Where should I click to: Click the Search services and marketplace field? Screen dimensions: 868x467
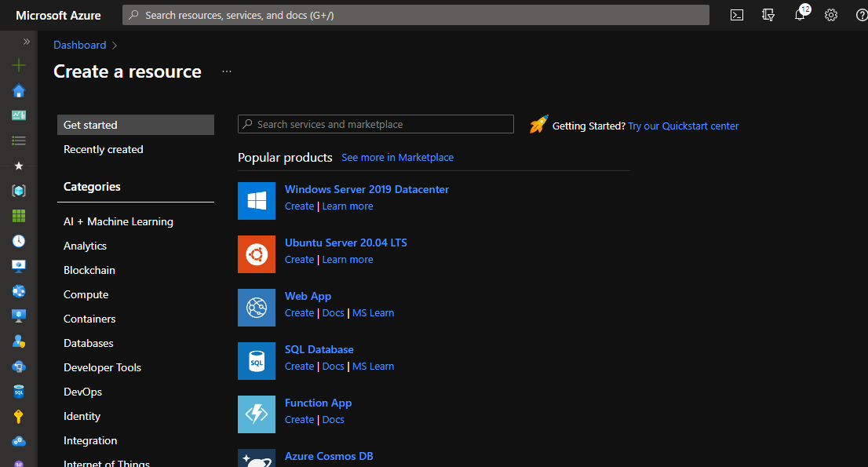point(377,124)
